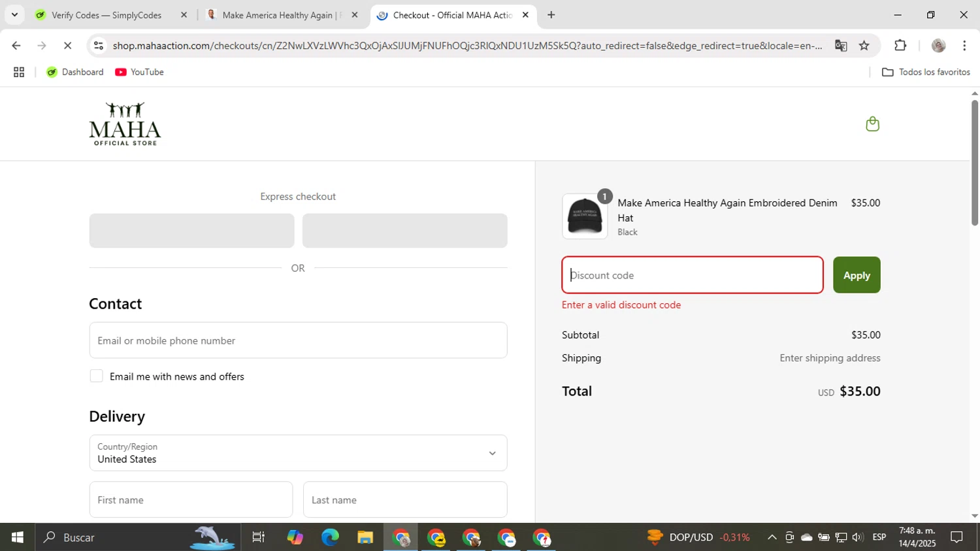The image size is (980, 551).
Task: Focus the Email or mobile phone number field
Action: [x=298, y=340]
